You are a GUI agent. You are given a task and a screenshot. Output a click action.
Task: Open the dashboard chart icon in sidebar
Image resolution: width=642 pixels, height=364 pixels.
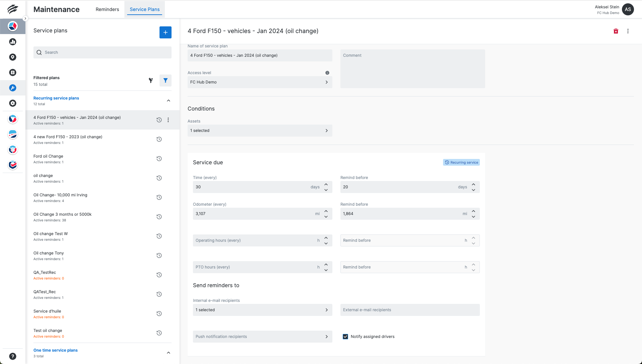pyautogui.click(x=13, y=42)
